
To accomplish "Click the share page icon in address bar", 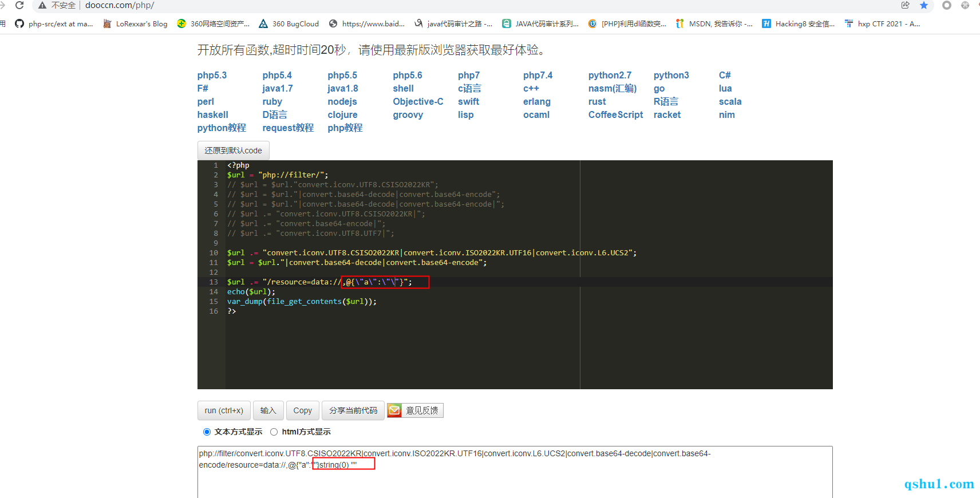I will click(x=905, y=5).
